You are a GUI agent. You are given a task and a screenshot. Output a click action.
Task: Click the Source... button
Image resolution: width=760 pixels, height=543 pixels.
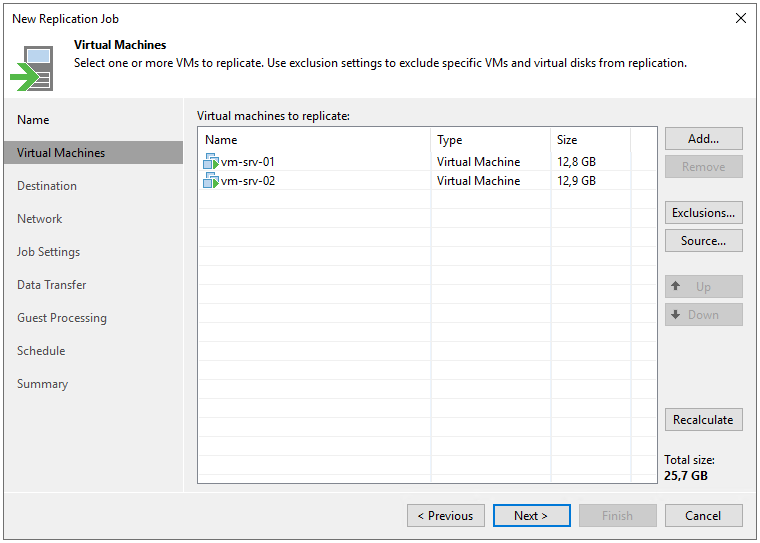[x=703, y=241]
